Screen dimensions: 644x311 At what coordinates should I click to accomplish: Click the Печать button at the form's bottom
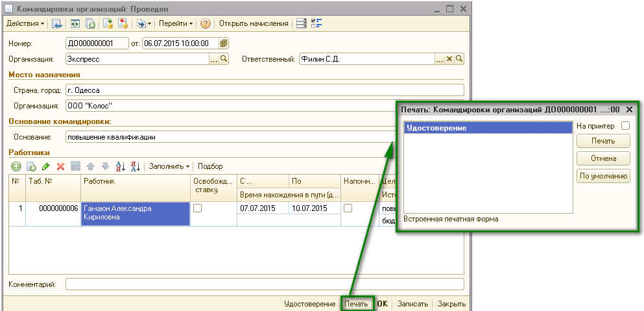point(357,304)
